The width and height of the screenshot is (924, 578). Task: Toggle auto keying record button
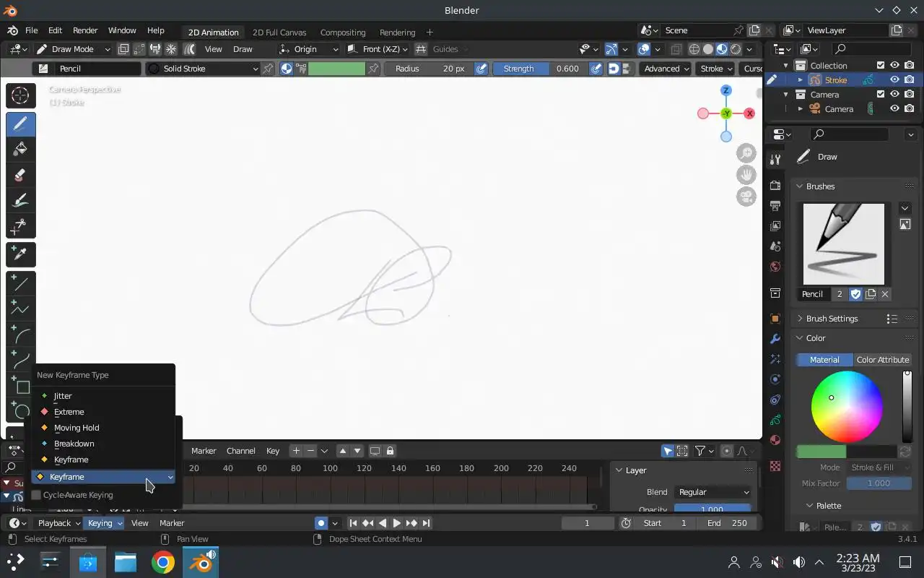(x=321, y=523)
